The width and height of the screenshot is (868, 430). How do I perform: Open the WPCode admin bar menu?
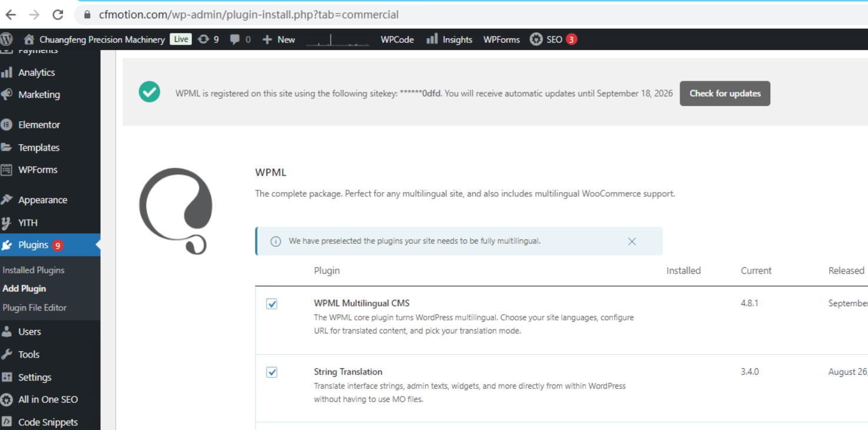[397, 39]
